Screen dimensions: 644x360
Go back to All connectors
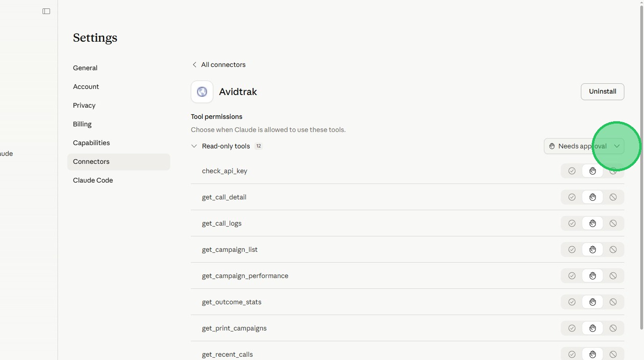pyautogui.click(x=218, y=65)
